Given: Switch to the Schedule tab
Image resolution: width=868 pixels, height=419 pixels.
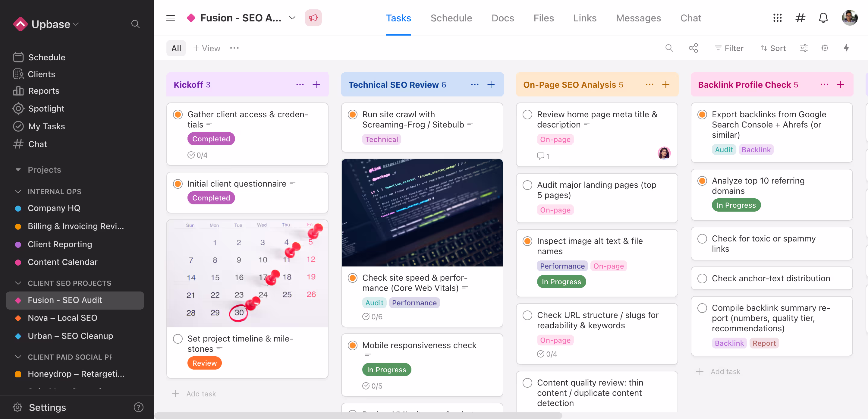Looking at the screenshot, I should point(451,18).
